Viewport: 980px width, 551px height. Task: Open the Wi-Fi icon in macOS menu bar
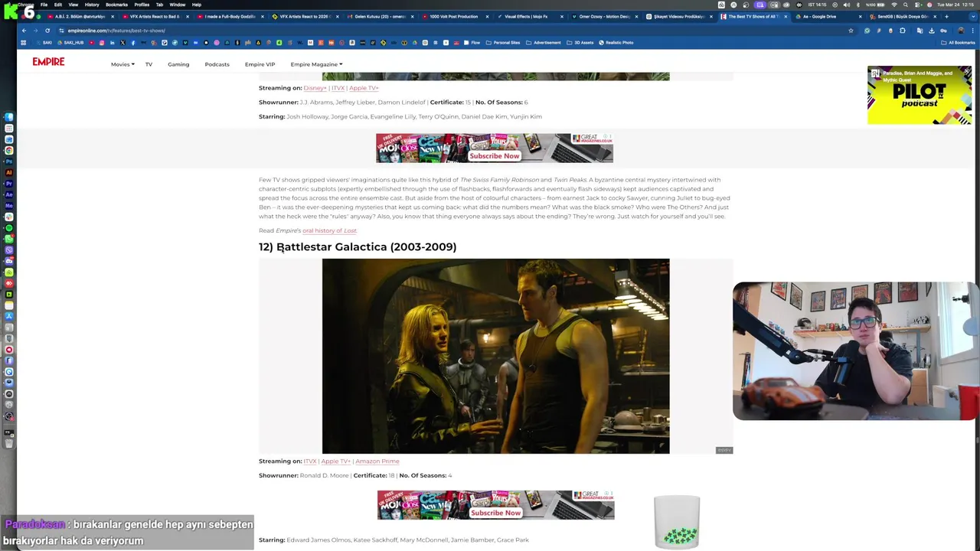coord(894,5)
